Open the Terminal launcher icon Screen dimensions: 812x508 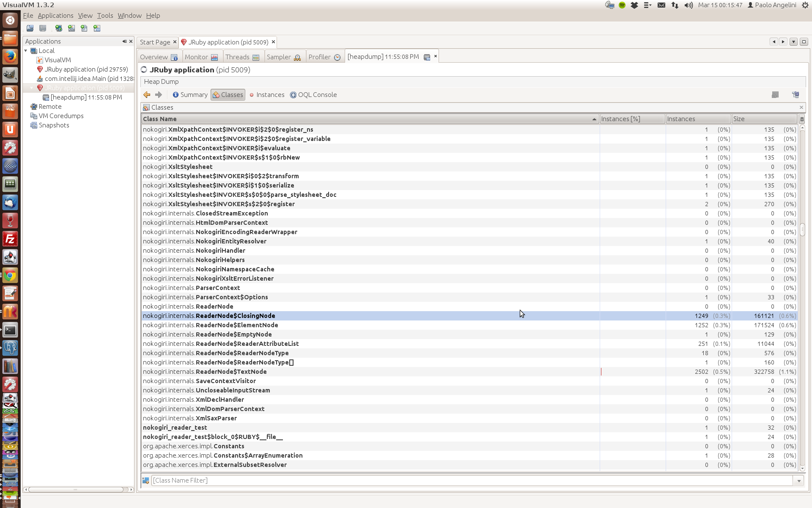pyautogui.click(x=10, y=330)
